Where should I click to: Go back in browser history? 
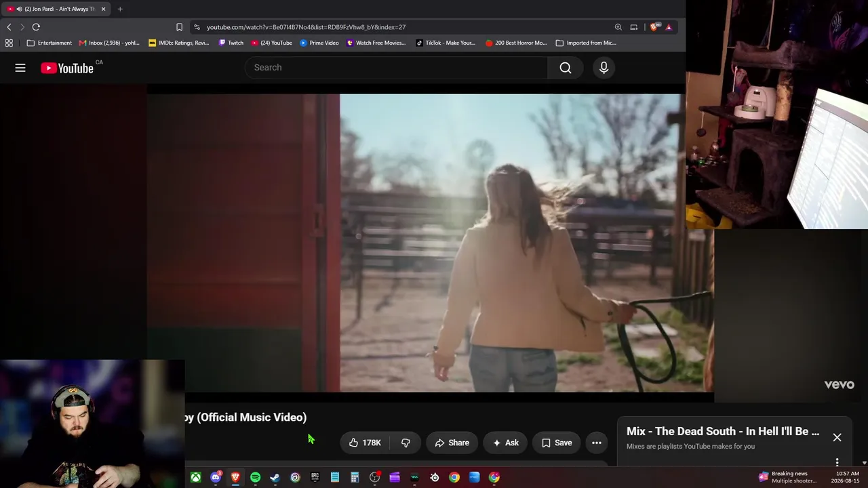[9, 27]
